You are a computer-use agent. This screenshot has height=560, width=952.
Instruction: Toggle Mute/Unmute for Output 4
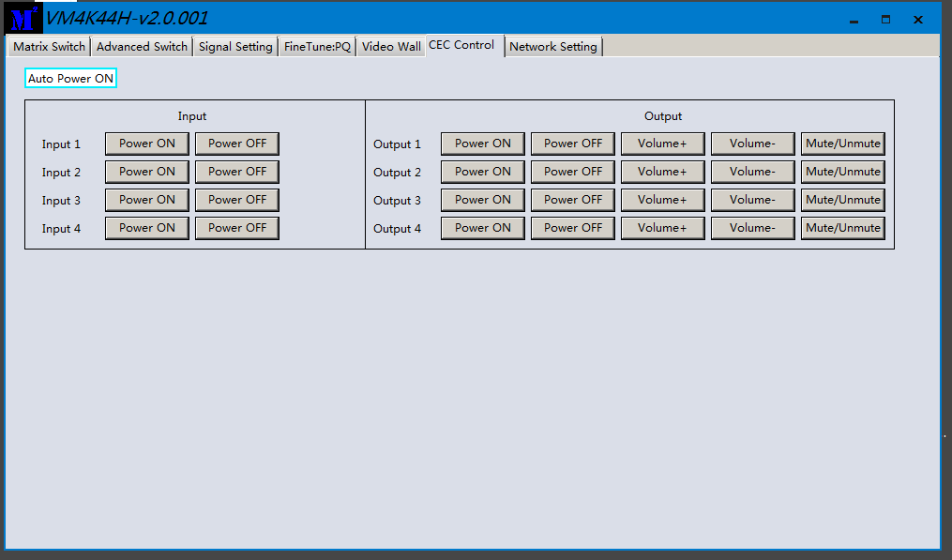tap(843, 228)
